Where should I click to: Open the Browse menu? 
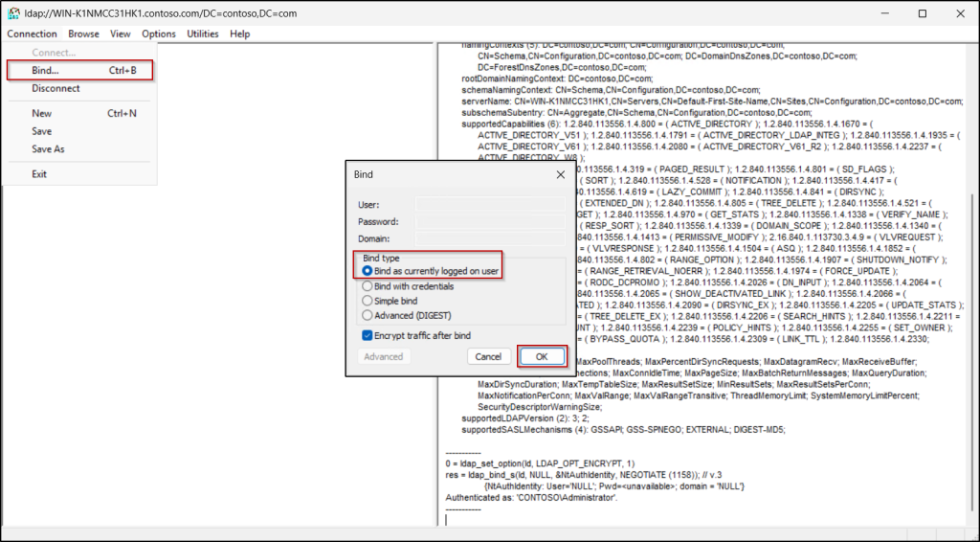click(83, 34)
